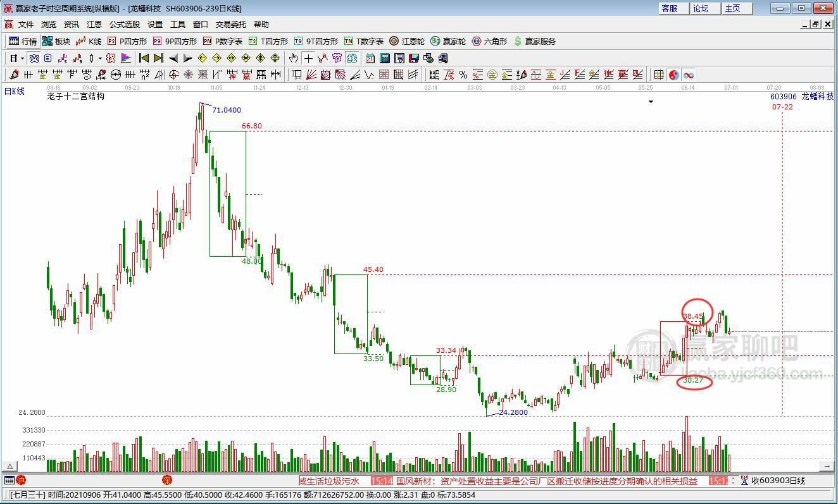Click the 老子十二宫结构 indicator label
Screen dimensions: 838x504
click(76, 97)
